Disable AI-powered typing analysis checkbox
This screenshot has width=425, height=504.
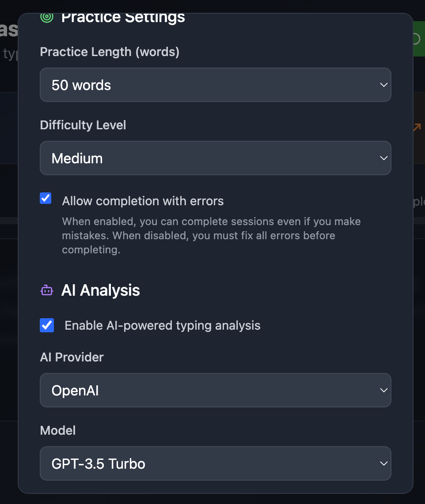(47, 325)
